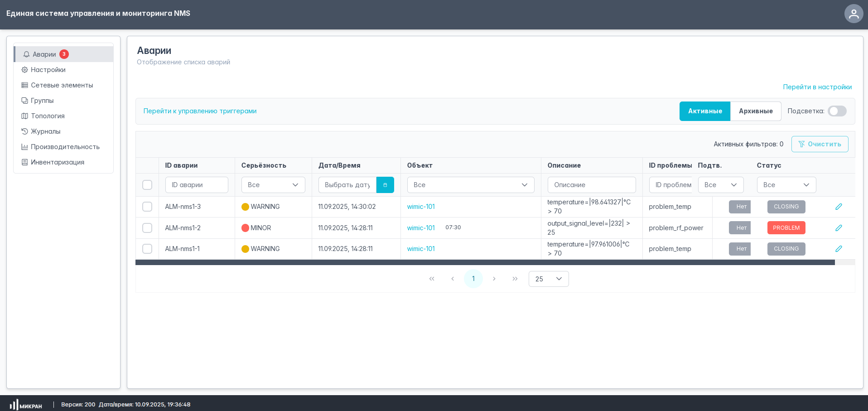Expand the Объект filter dropdown
The width and height of the screenshot is (868, 411).
coord(470,185)
